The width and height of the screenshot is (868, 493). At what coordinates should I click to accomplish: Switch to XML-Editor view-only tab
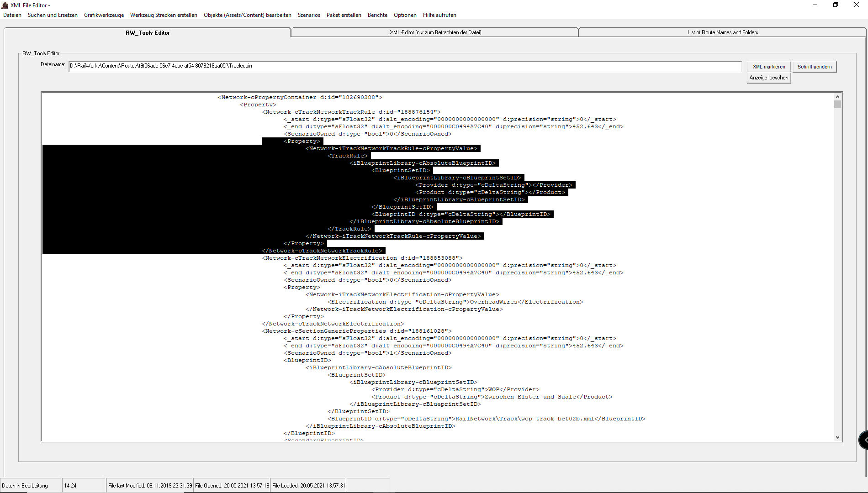435,32
